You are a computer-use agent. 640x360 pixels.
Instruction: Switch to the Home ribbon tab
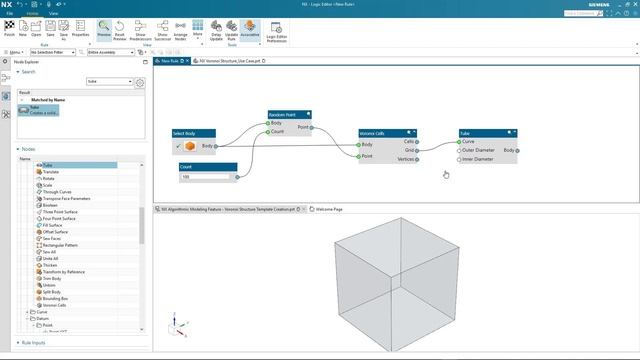point(32,13)
